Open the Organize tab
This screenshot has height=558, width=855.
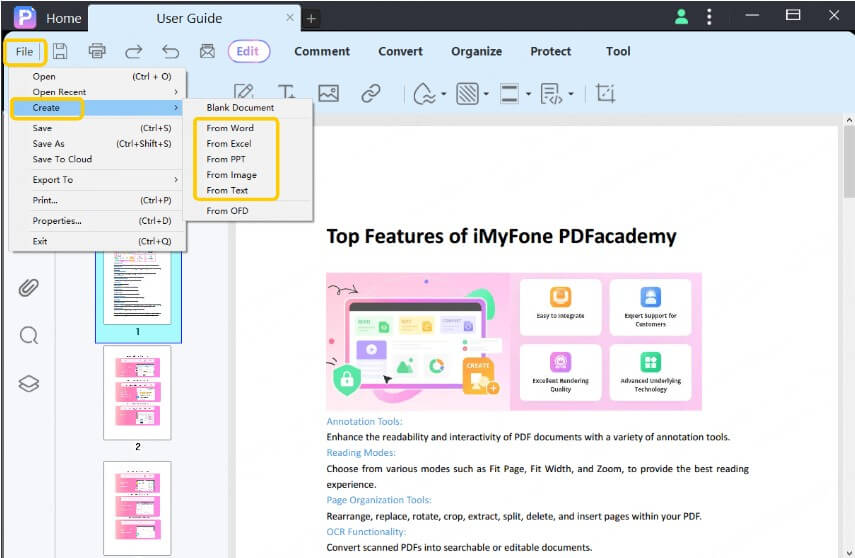(476, 51)
